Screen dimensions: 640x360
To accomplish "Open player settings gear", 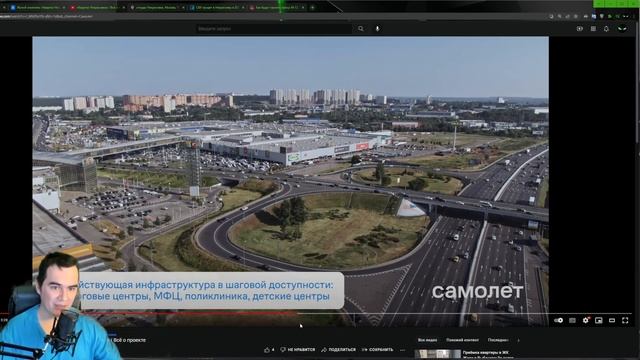I will point(586,320).
